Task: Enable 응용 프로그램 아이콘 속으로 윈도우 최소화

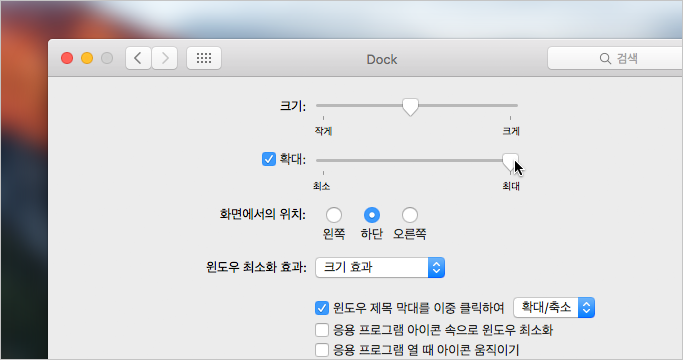Action: coord(322,330)
